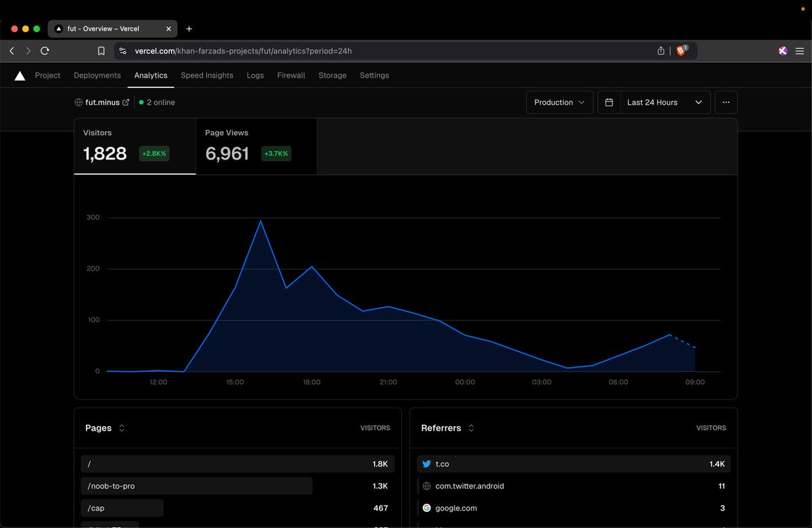Open the Last 24 Hours period dropdown

coord(654,102)
